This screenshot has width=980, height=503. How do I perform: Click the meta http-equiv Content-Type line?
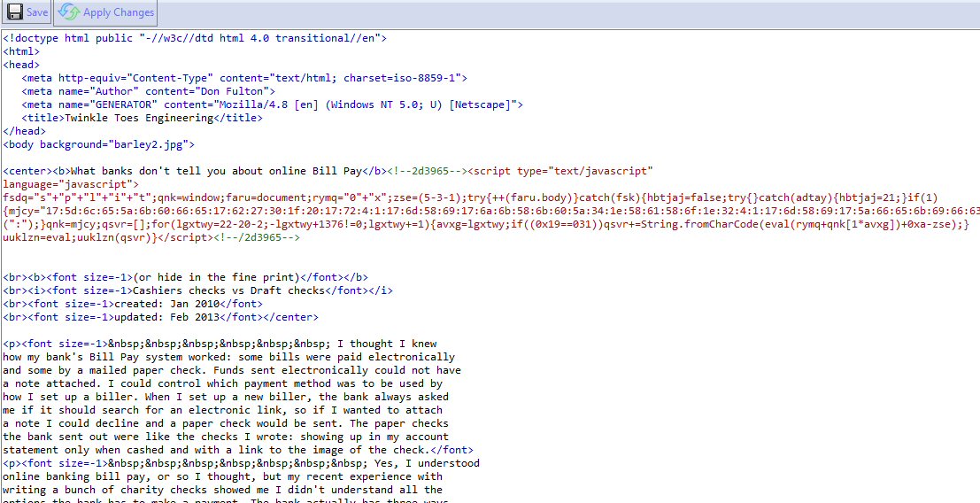pos(244,78)
